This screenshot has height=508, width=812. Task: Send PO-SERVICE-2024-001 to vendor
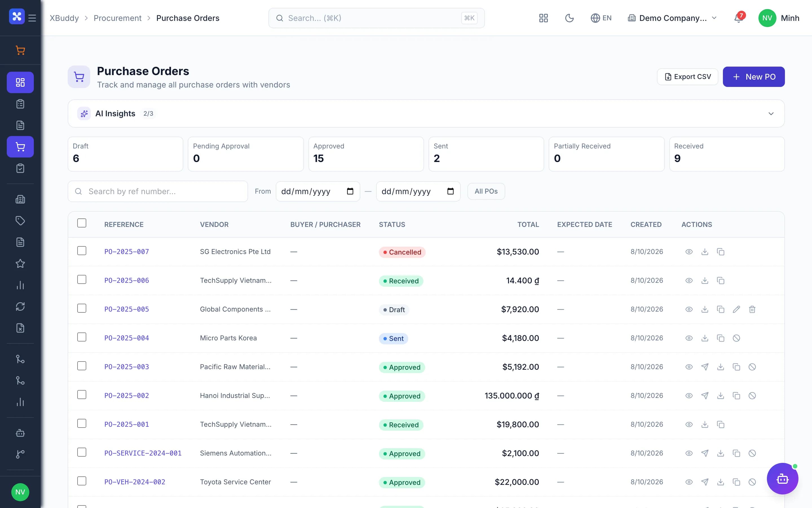point(705,453)
